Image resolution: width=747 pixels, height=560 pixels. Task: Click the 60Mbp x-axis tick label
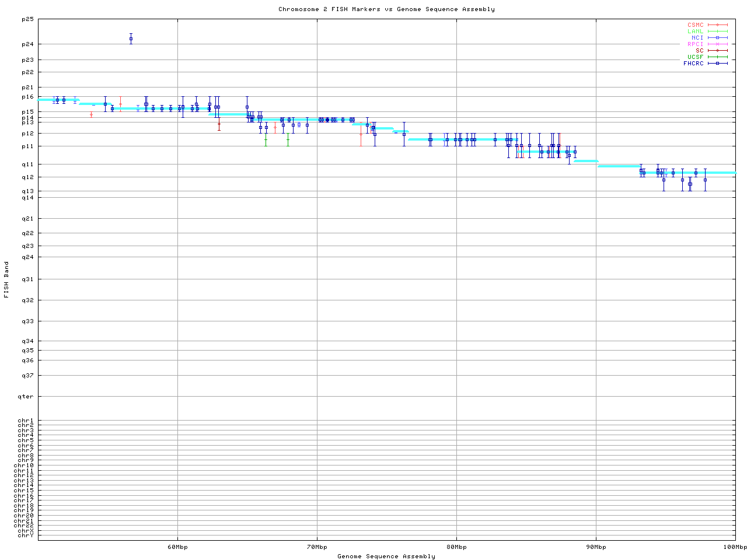coord(177,547)
